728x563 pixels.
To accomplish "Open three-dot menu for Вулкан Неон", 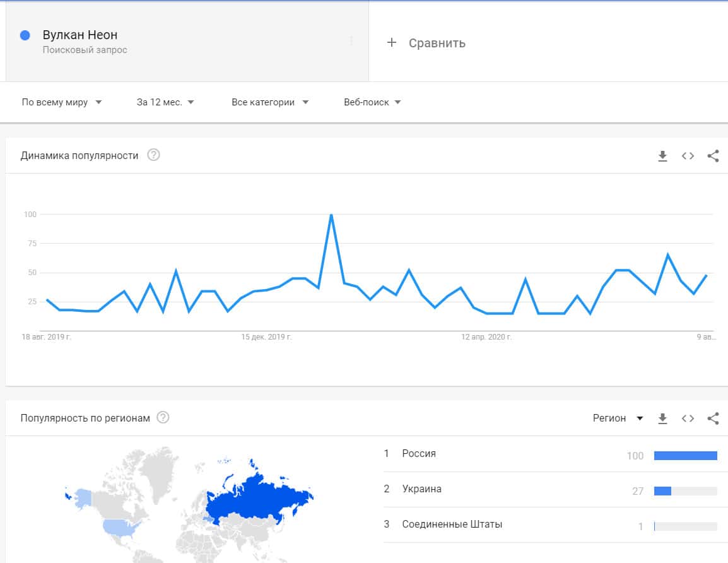I will pos(351,41).
